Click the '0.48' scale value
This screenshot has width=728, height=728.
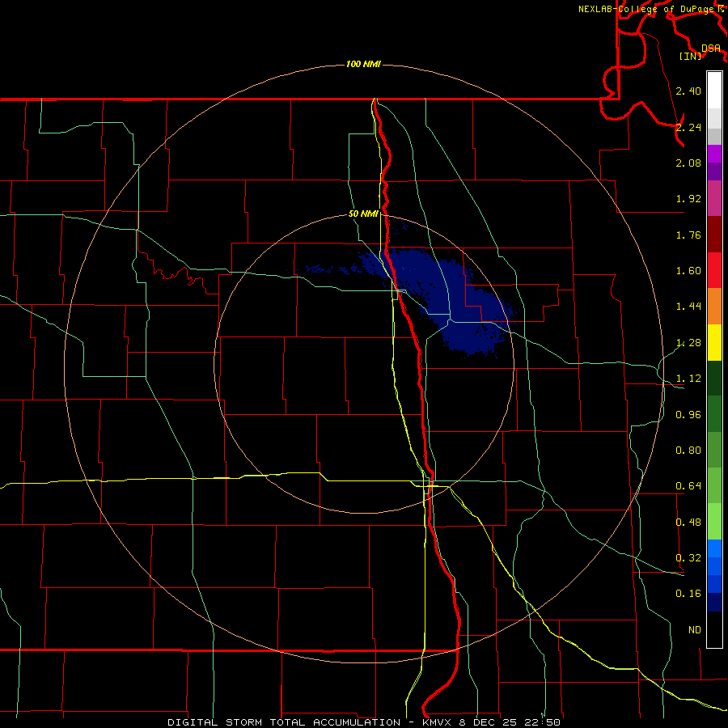688,523
